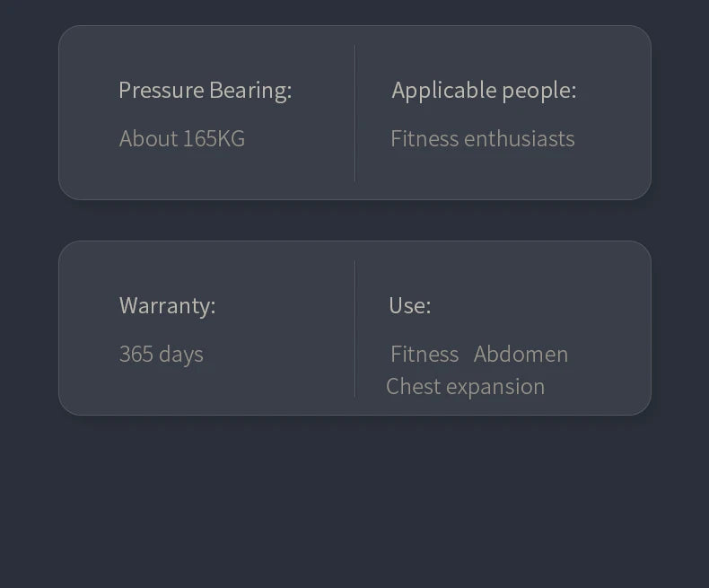Click the Pressure Bearing label

click(205, 90)
